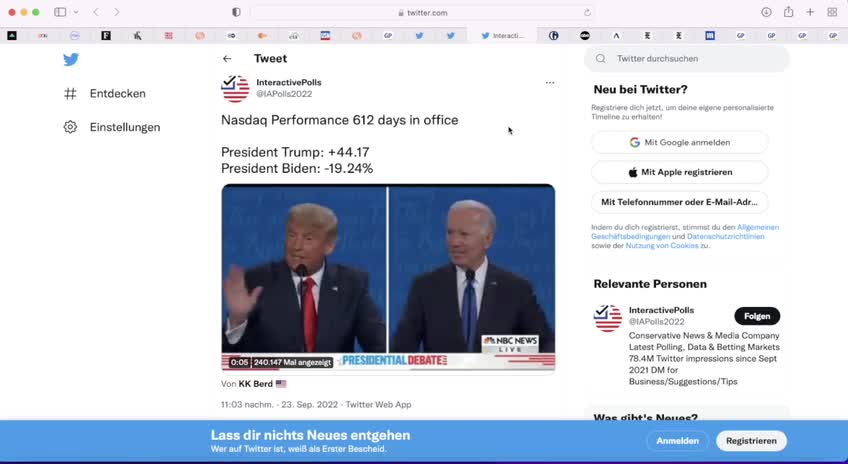Show tab overview grid icon
The width and height of the screenshot is (848, 464).
tap(832, 12)
